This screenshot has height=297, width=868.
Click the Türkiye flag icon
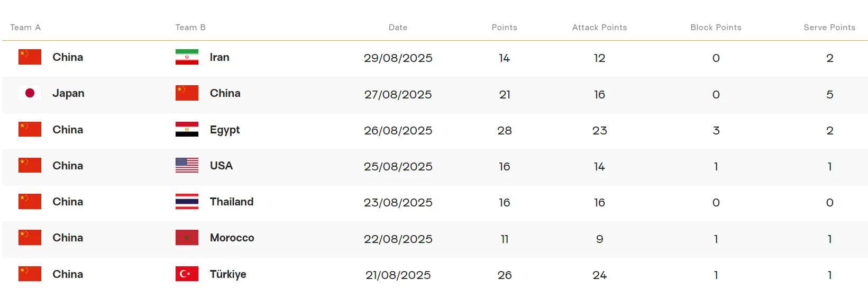point(187,274)
